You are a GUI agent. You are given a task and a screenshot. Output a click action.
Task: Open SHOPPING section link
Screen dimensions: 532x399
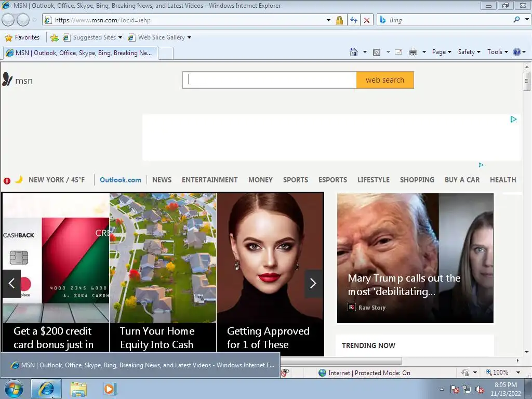coord(417,180)
